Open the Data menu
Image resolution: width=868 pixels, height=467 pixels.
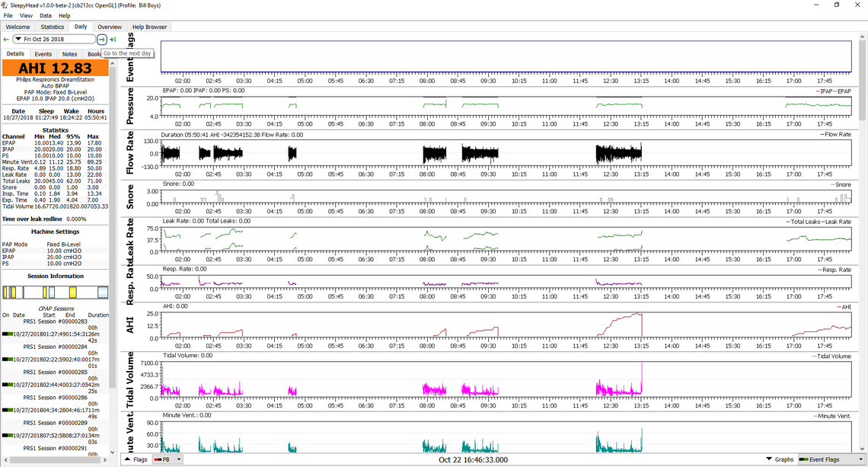(x=46, y=15)
